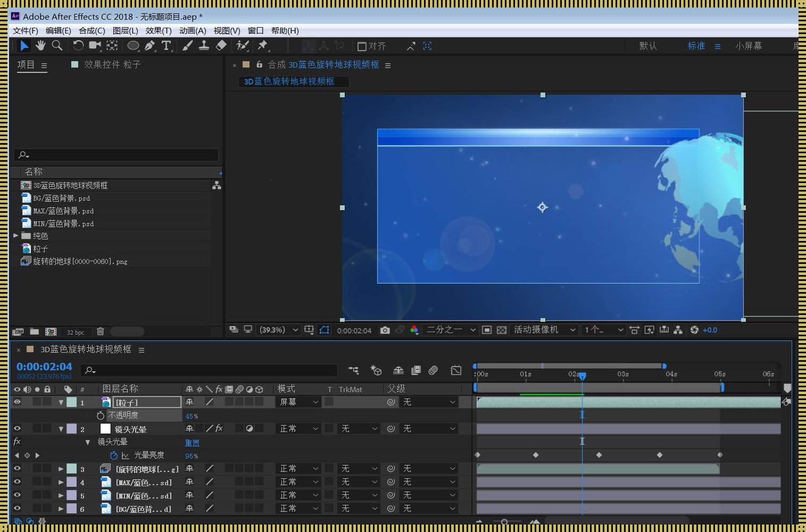
Task: Switch to the 默认 workspace
Action: [648, 46]
